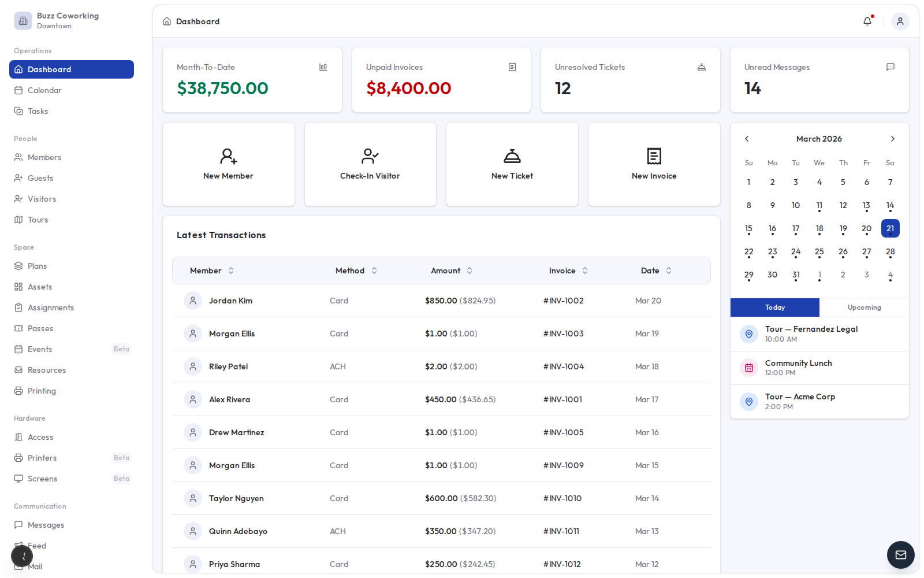This screenshot has width=924, height=578.
Task: Open the Calendar page from the sidebar
Action: [44, 90]
